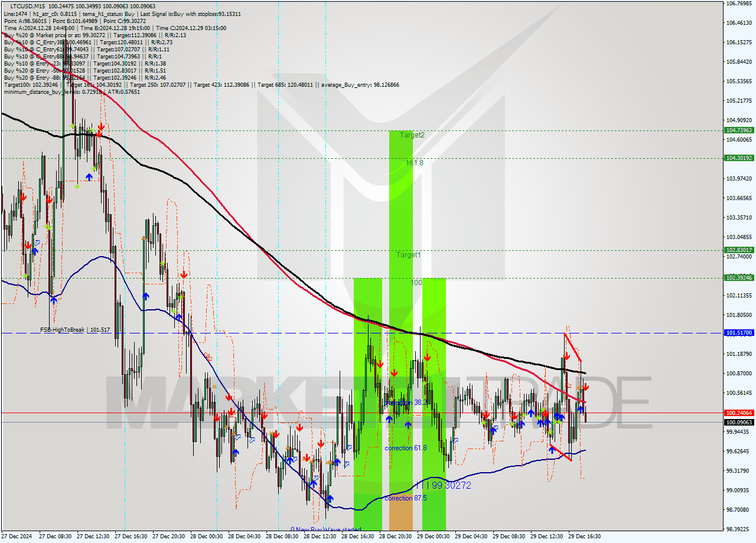Screen dimensions: 756x543
Task: Click the green 104.30192 price tag
Action: pyautogui.click(x=739, y=158)
